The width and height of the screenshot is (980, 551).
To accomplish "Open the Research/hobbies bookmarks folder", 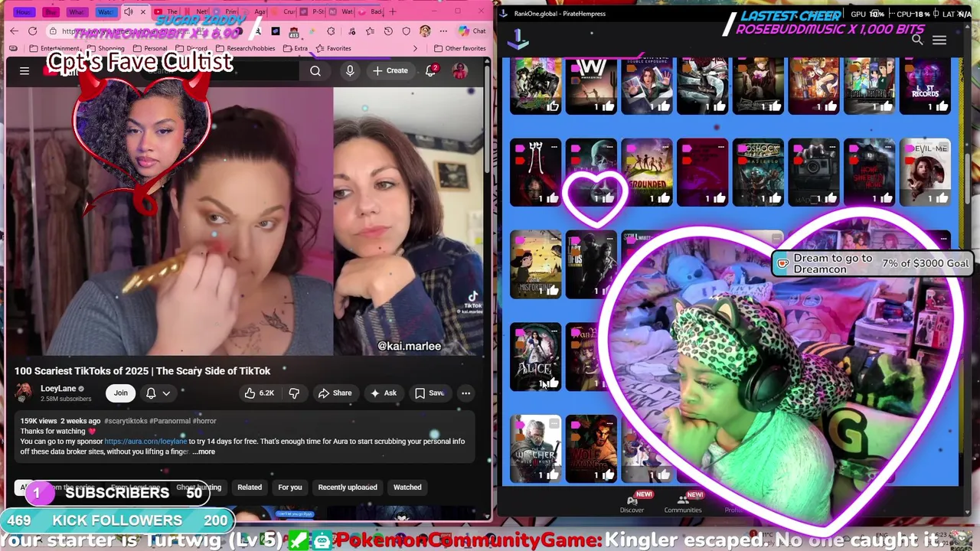I will click(245, 48).
